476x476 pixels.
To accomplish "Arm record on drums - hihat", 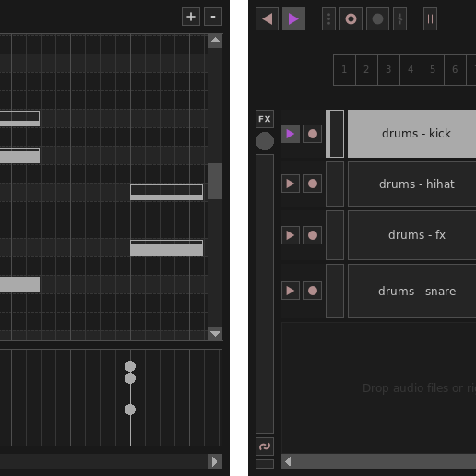I will point(313,184).
